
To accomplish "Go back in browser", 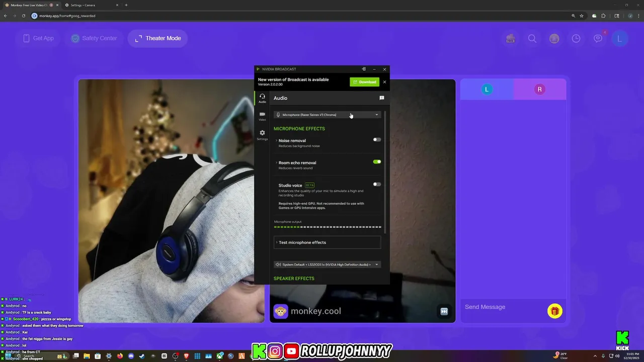I will click(x=6, y=16).
